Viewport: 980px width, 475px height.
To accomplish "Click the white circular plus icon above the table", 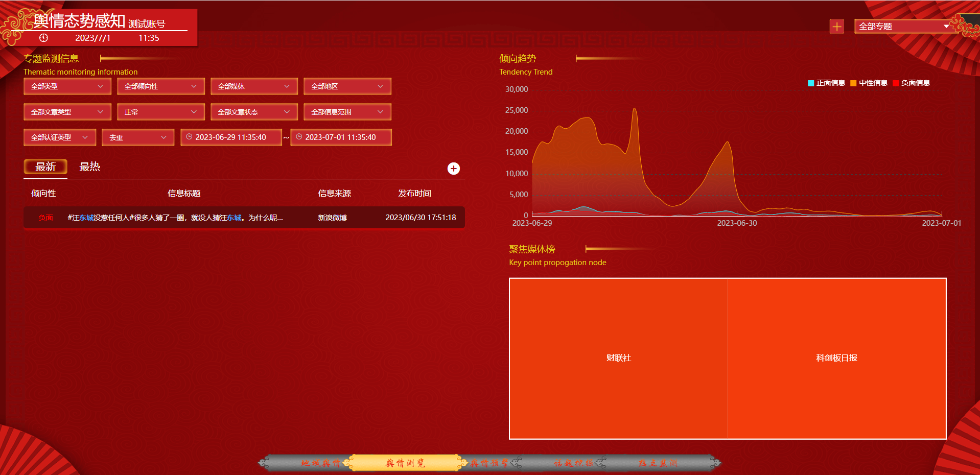I will click(x=454, y=169).
